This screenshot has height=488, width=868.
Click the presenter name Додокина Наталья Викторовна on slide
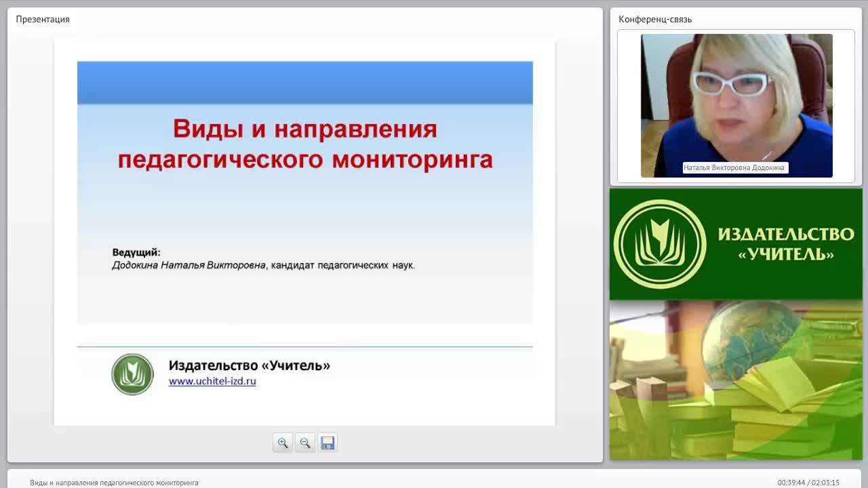[x=189, y=265]
